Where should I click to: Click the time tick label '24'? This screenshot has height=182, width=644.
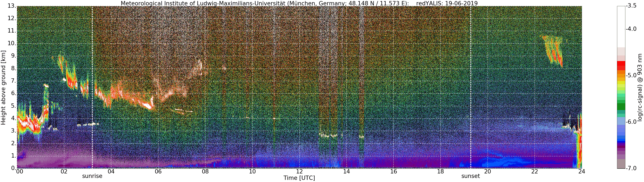pos(582,171)
